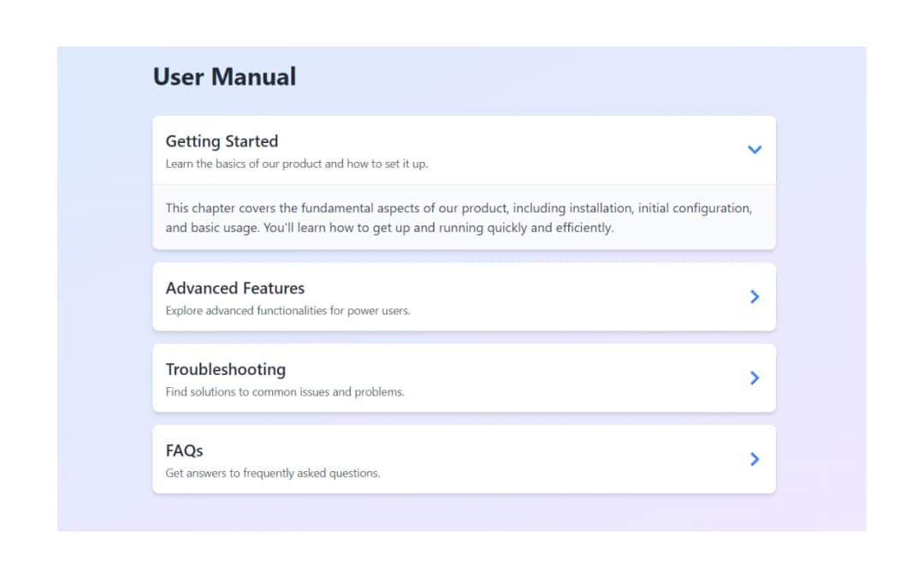
Task: Click 'Find solutions to common issues' description
Action: click(284, 392)
